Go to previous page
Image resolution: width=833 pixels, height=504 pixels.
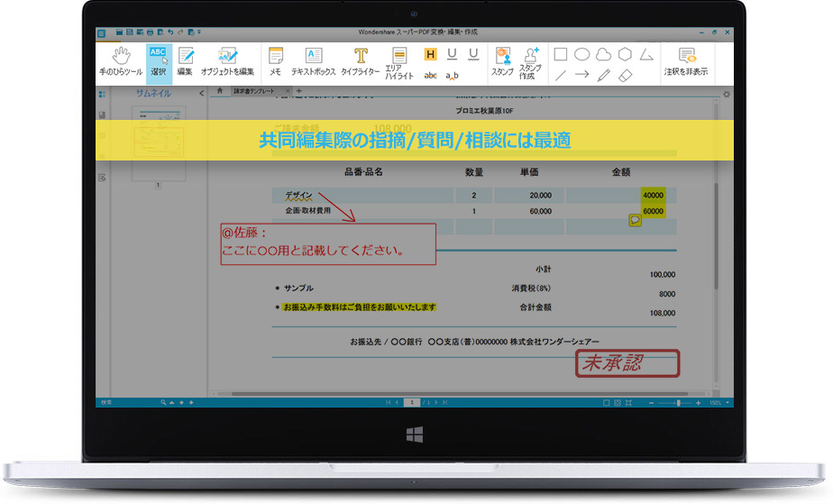pyautogui.click(x=397, y=402)
